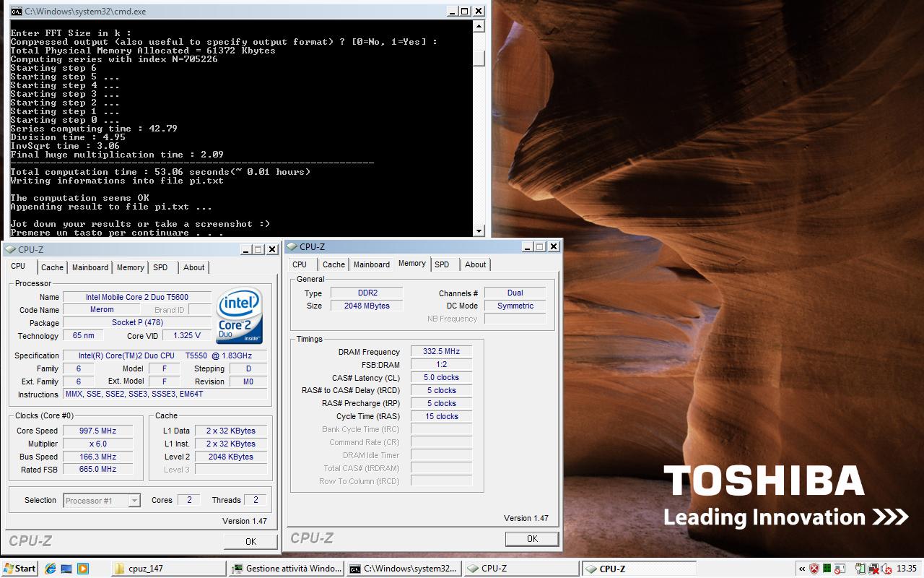Click the DRAM Frequency value '332.5 MHz'
The height and width of the screenshot is (578, 924).
(x=441, y=352)
